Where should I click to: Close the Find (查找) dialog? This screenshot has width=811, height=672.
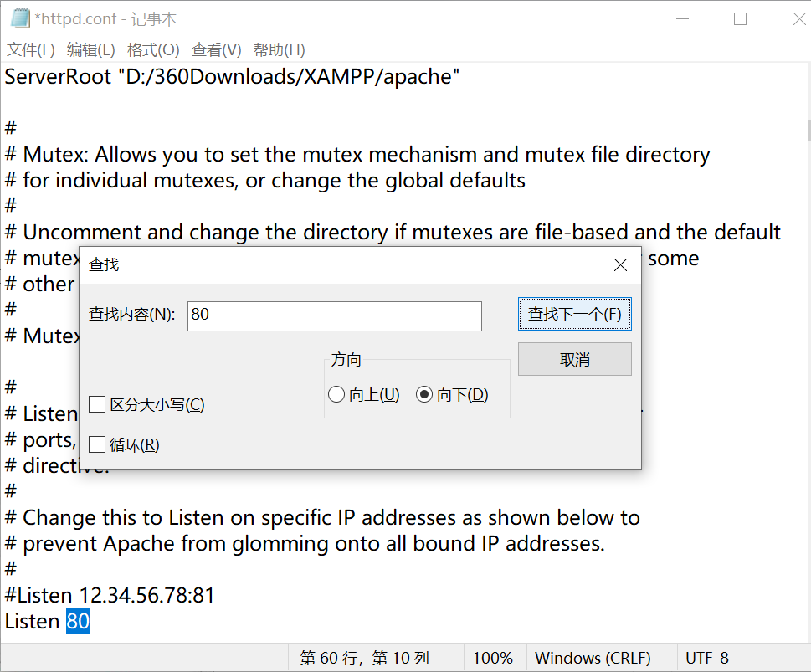620,264
